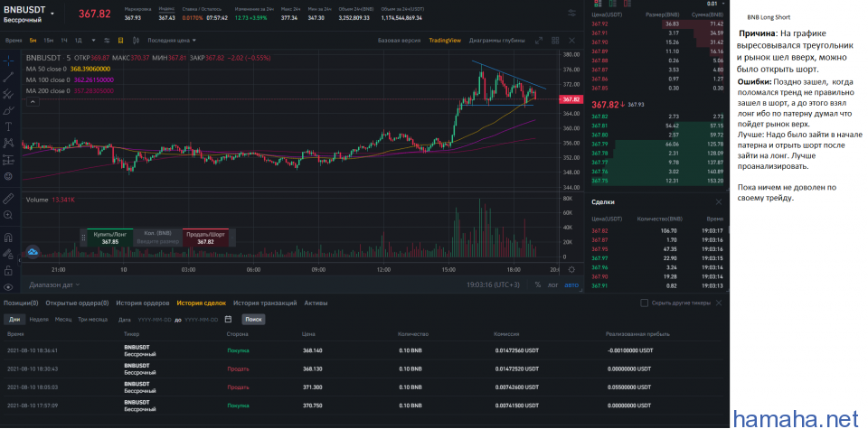Filter history by Неделя
Screen dimensions: 868x429
point(39,320)
